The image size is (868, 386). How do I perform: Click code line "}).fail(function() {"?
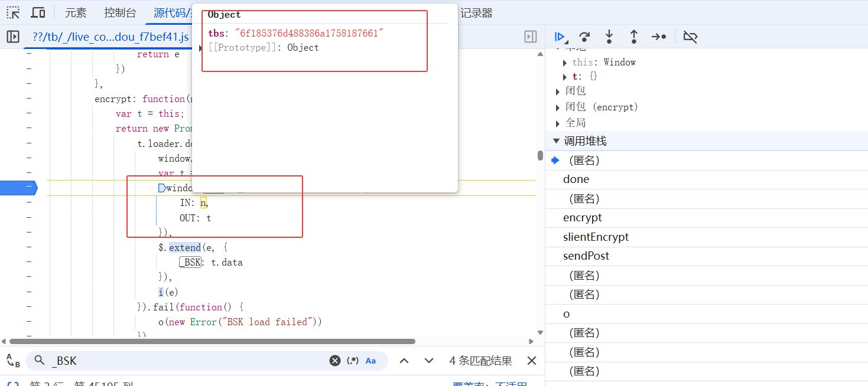pyautogui.click(x=190, y=307)
